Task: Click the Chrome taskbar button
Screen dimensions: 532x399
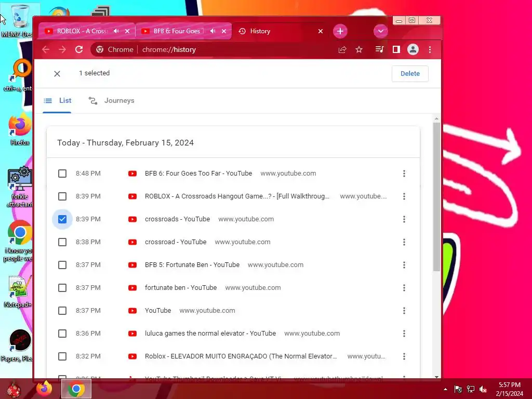Action: (76, 389)
